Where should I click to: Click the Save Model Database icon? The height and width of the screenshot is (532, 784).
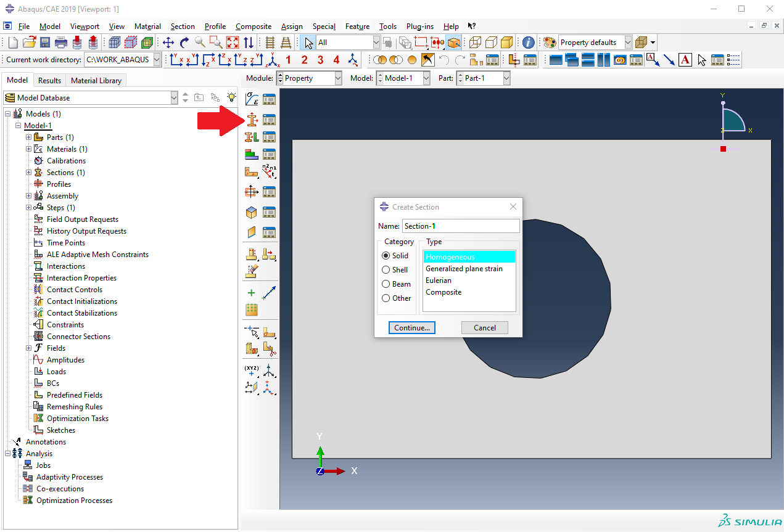(45, 43)
